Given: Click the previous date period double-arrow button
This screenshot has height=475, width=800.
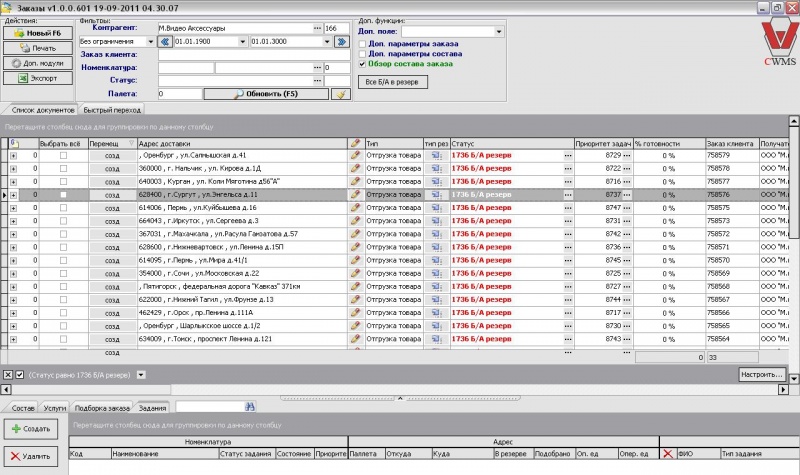Looking at the screenshot, I should tap(165, 42).
